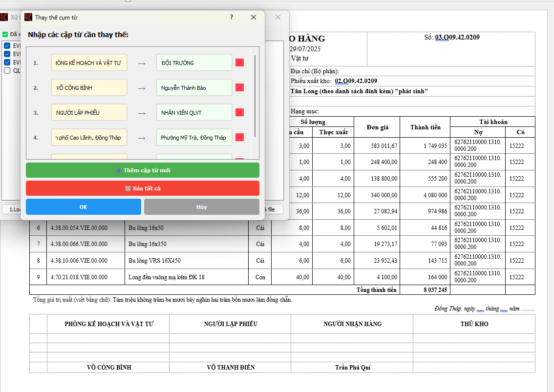554x392 pixels.
Task: Check the unchecked QL file checkbox
Action: tap(7, 71)
